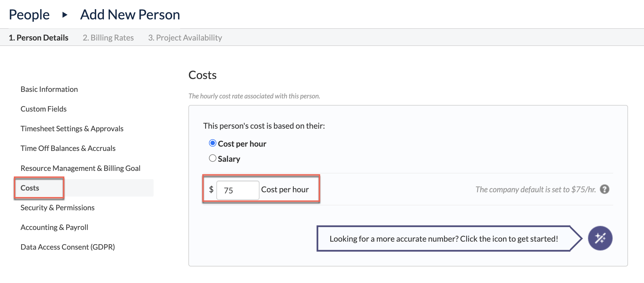Open Timesheet Settings & Approvals section
This screenshot has width=644, height=283.
pyautogui.click(x=72, y=129)
